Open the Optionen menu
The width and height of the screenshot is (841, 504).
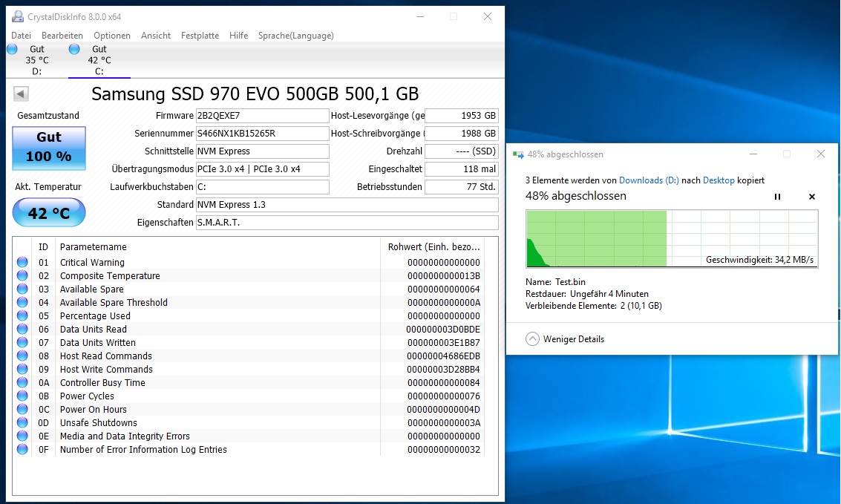111,36
